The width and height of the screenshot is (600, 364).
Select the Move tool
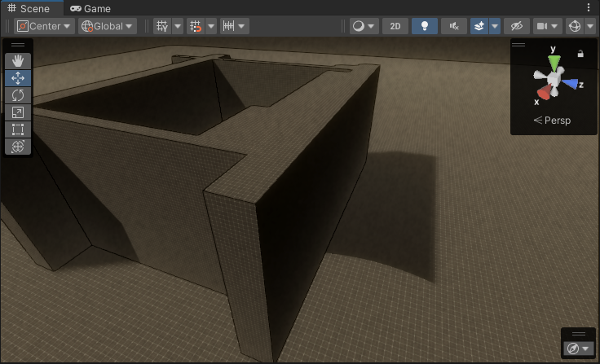click(x=18, y=78)
